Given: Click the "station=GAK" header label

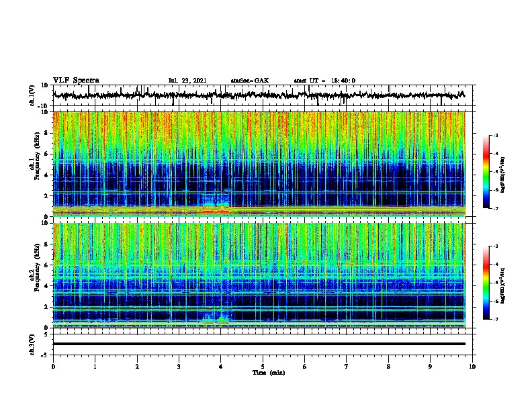Looking at the screenshot, I should coord(250,81).
